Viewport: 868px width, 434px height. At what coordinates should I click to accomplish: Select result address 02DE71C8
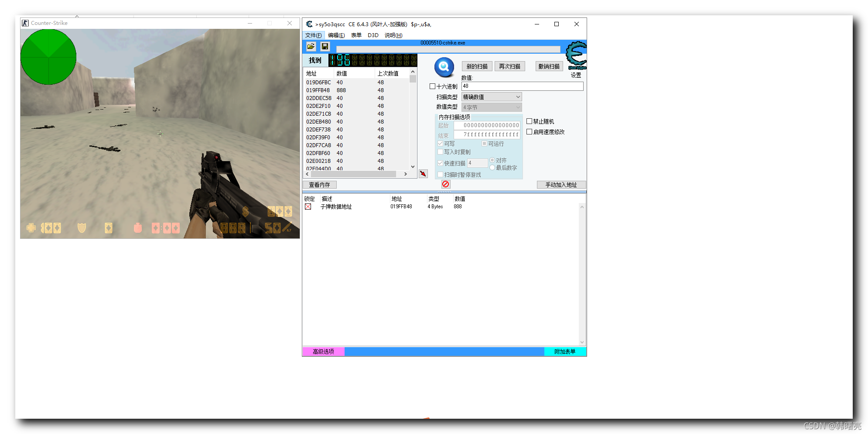(x=318, y=114)
